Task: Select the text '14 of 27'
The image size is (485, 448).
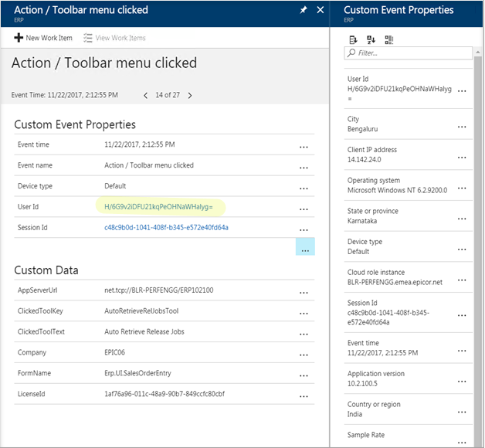Action: (x=168, y=95)
